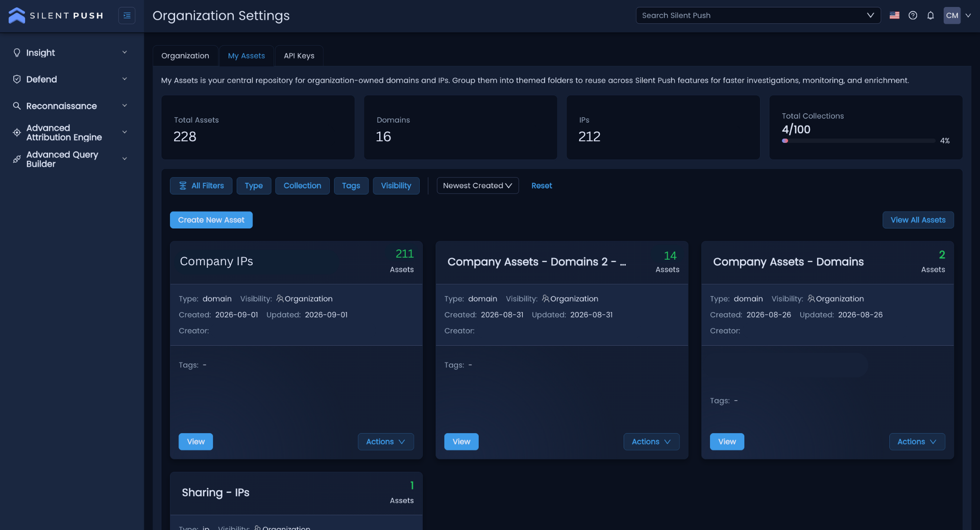Screen dimensions: 980x530
Task: Filter assets by Visibility
Action: click(x=396, y=186)
